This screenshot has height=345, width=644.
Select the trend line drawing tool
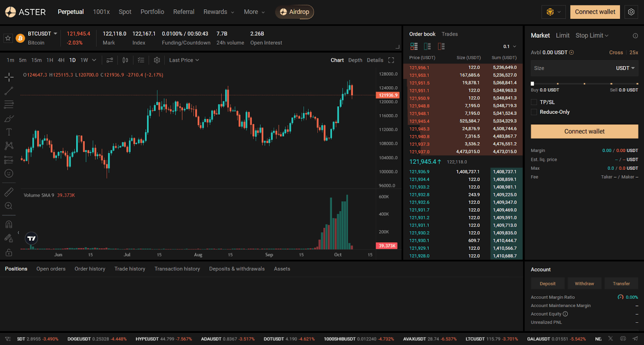tap(9, 91)
